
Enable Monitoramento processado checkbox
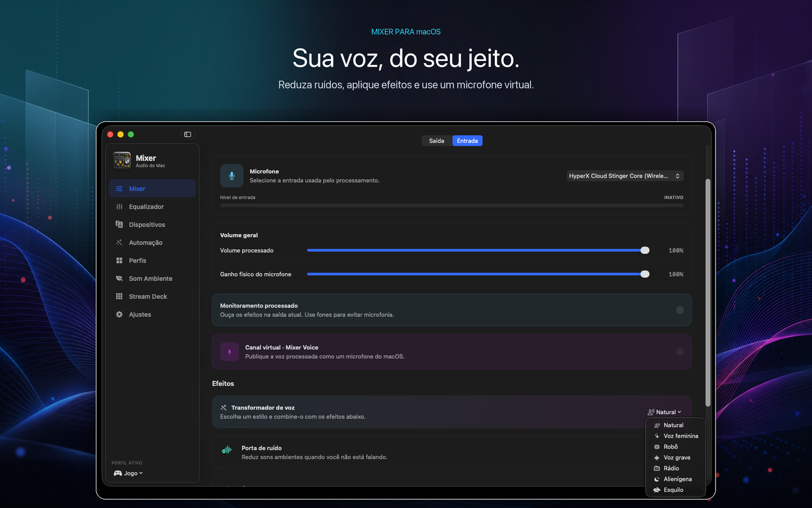(680, 310)
